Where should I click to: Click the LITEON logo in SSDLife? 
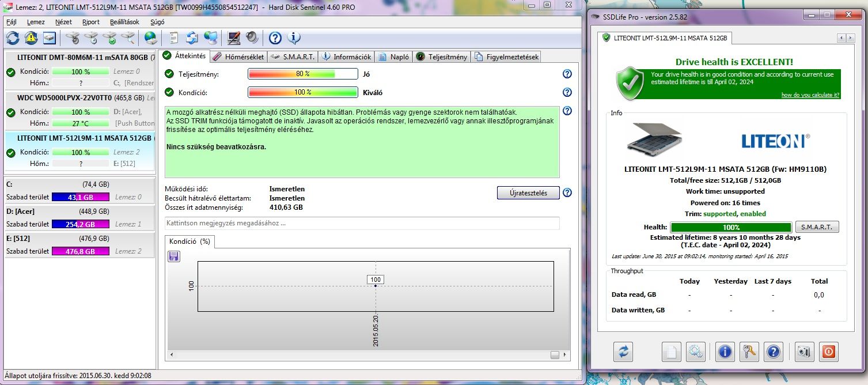tap(775, 140)
